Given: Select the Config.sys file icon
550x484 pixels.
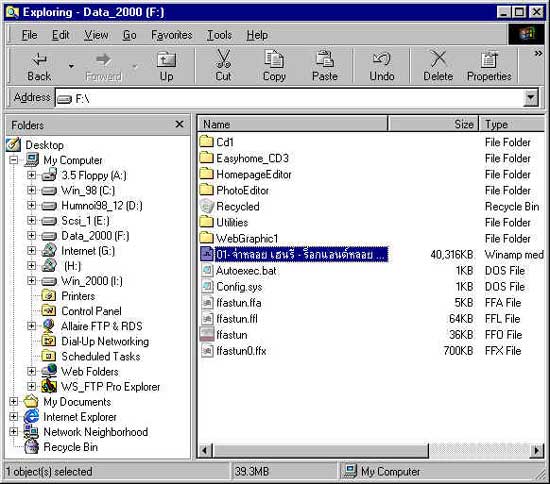Looking at the screenshot, I should click(207, 287).
